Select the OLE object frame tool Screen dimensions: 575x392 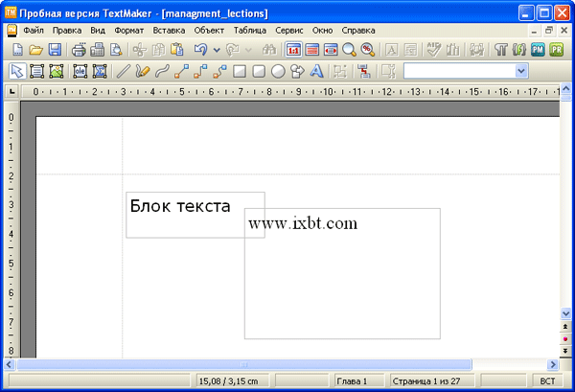click(x=80, y=71)
